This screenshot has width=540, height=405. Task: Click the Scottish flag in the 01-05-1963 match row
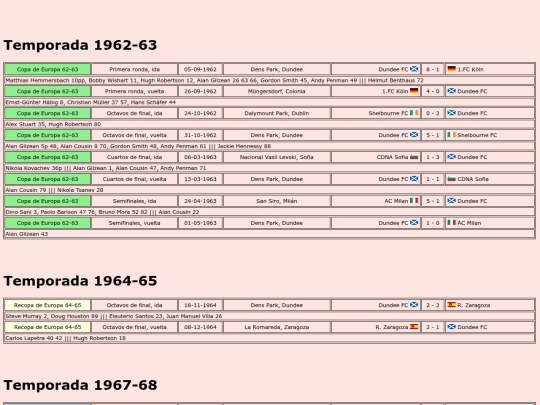coord(414,223)
